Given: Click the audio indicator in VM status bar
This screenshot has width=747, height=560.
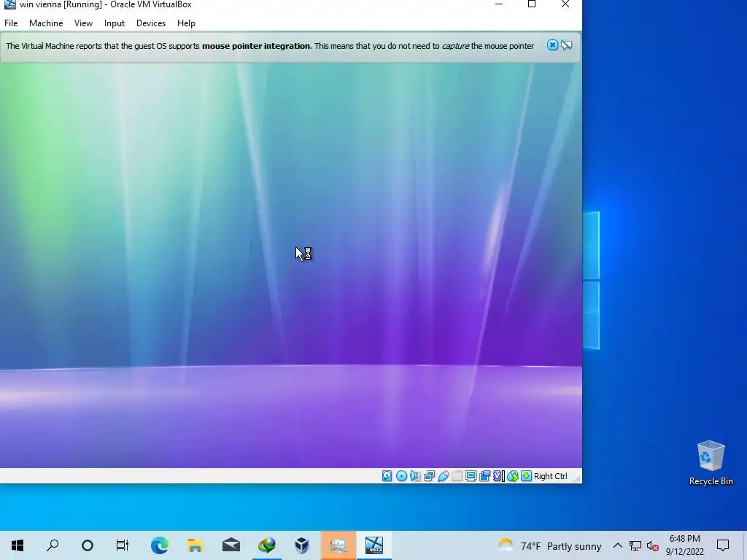Looking at the screenshot, I should coord(415,475).
